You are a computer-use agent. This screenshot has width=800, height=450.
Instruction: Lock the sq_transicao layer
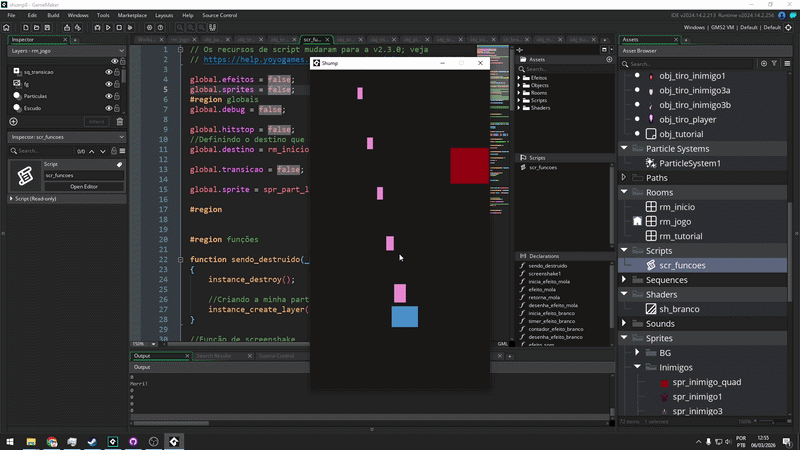click(x=117, y=72)
